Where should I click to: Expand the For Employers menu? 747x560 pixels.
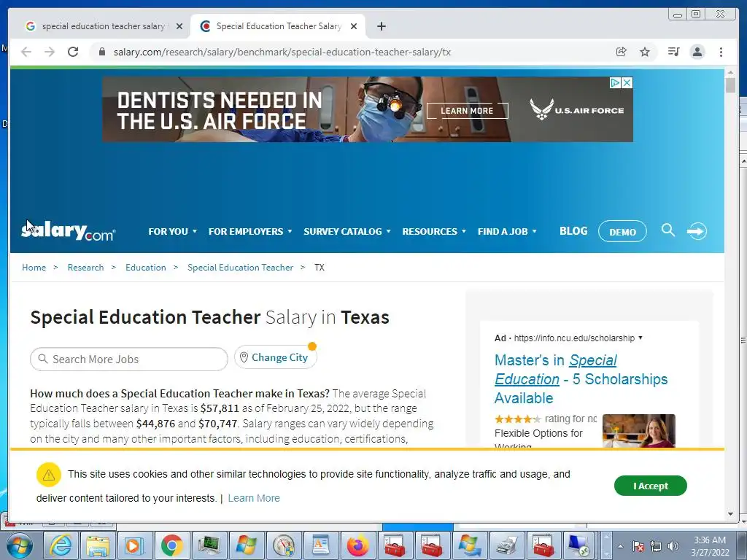[x=250, y=231]
